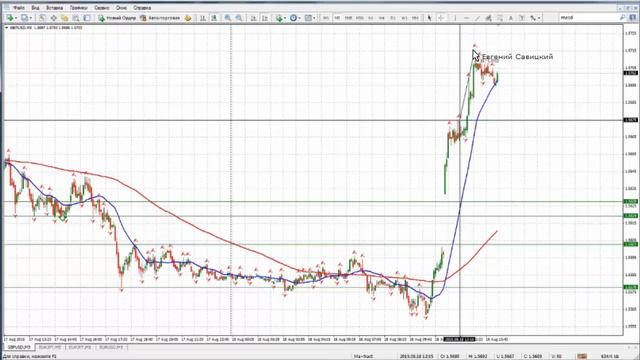
Task: Select the Crosshair tool
Action: (x=441, y=18)
